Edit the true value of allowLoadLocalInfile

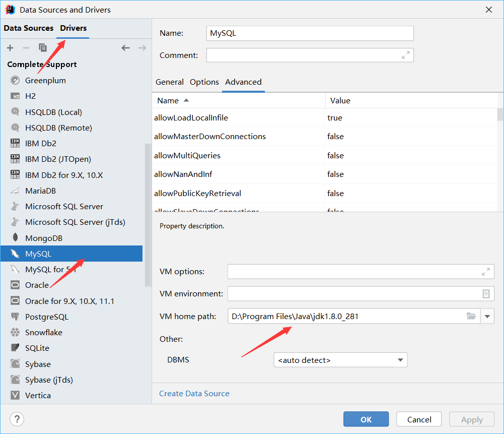(411, 118)
